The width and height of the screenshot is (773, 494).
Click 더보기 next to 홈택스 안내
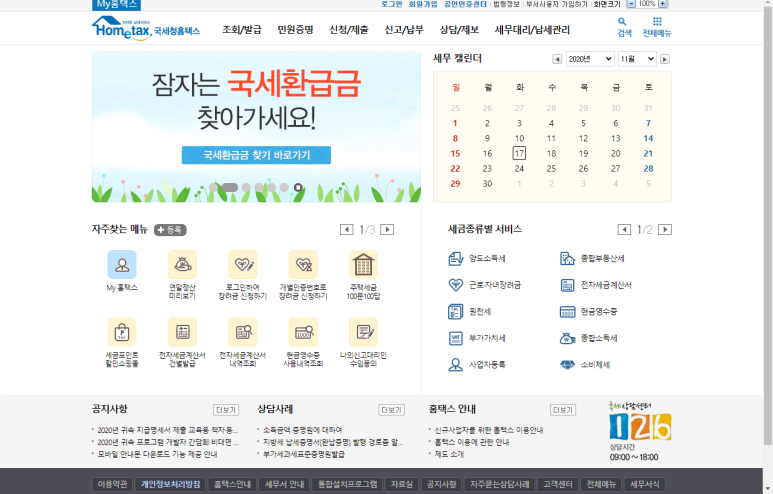[563, 410]
